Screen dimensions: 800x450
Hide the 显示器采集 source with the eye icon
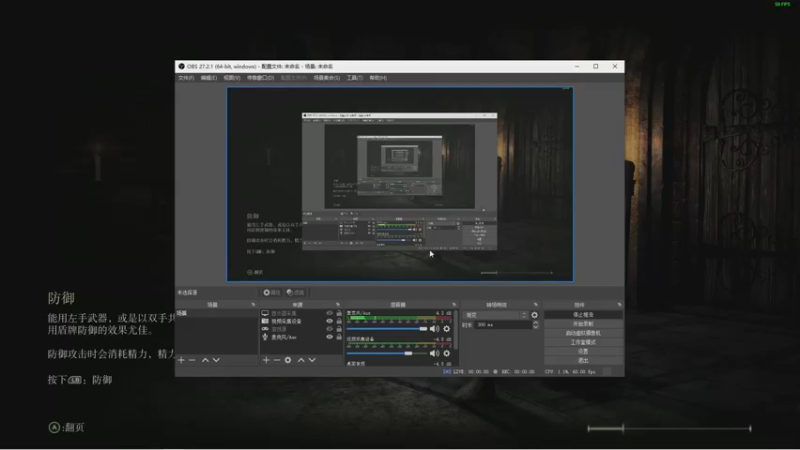[329, 313]
